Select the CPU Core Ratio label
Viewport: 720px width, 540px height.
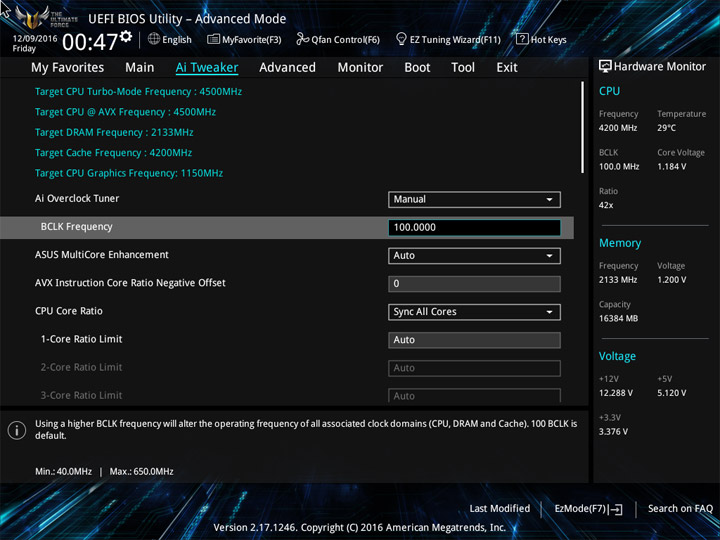pos(69,311)
